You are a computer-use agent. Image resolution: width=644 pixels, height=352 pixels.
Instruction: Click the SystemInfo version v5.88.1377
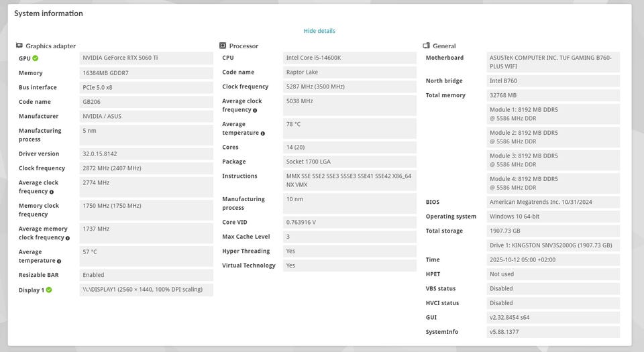pyautogui.click(x=553, y=332)
